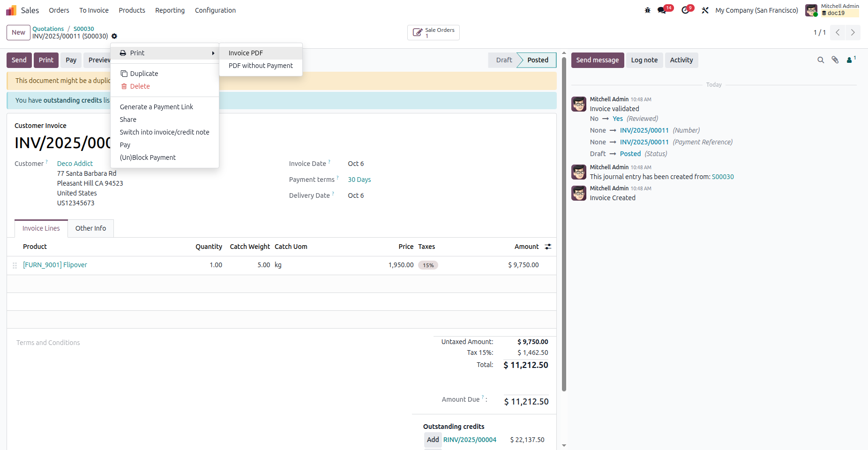Switch company My Company (San Francisco)
The height and width of the screenshot is (450, 868).
(756, 10)
